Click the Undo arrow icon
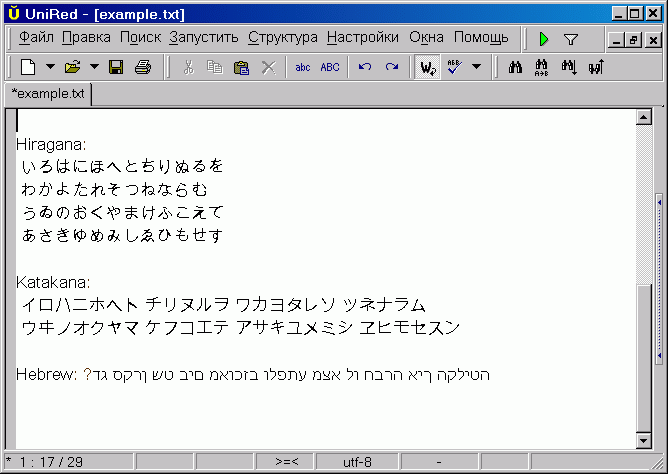Viewport: 668px width, 474px height. 365,68
